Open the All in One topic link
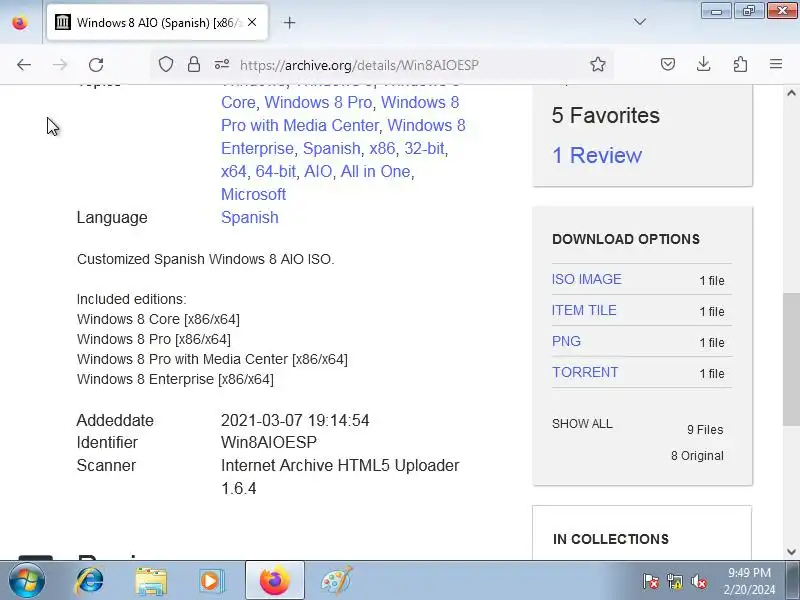800x600 pixels. (376, 171)
